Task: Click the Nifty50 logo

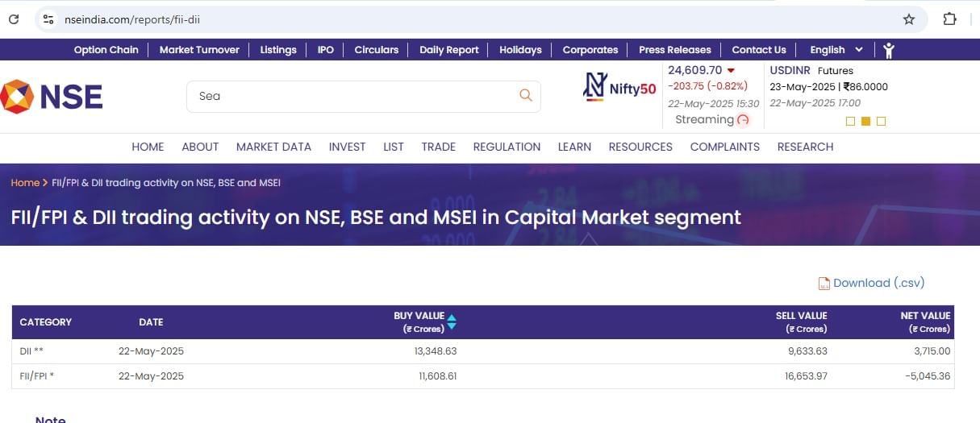Action: coord(619,88)
